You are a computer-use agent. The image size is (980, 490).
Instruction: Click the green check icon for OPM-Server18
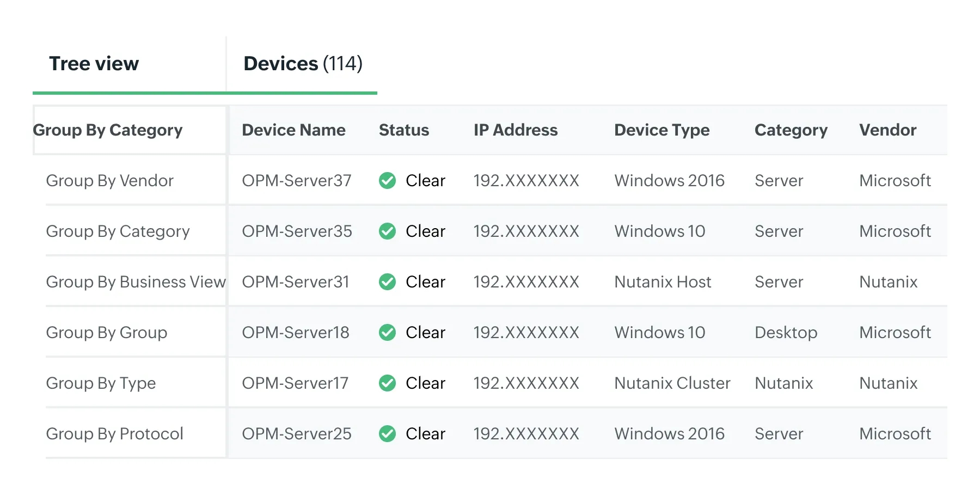tap(388, 332)
